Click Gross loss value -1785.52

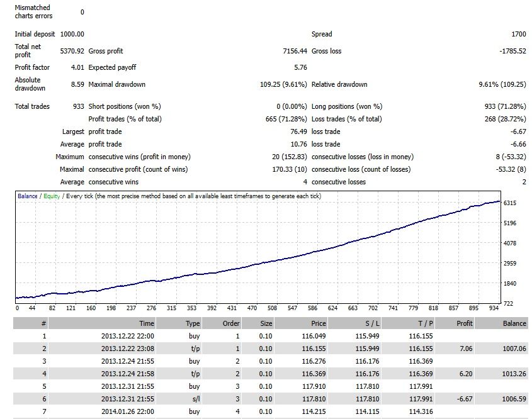point(512,51)
